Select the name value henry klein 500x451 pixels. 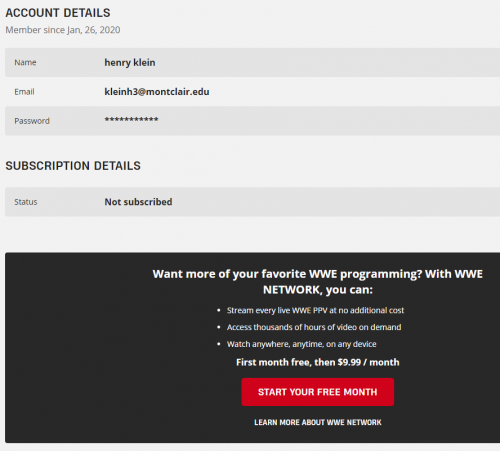click(x=130, y=63)
